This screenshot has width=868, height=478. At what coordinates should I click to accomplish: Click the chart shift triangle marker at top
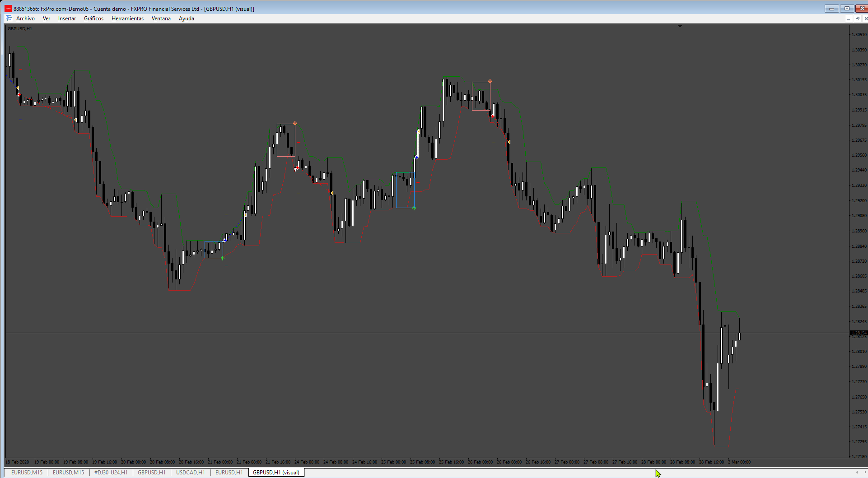coord(680,27)
